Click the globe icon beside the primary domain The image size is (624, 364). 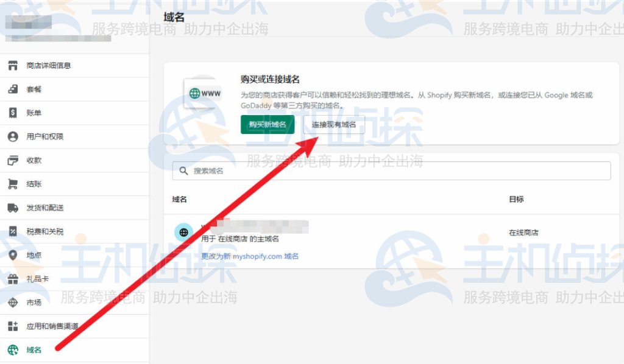point(183,232)
